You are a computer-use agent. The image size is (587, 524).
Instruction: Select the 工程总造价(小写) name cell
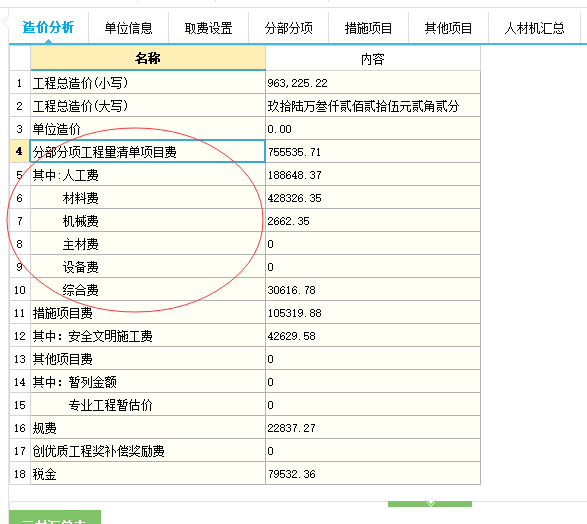[x=148, y=83]
